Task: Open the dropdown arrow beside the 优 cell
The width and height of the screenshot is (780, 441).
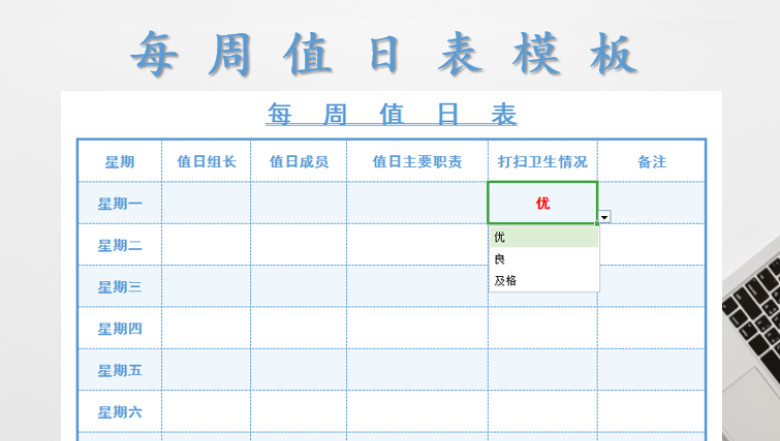Action: (604, 217)
